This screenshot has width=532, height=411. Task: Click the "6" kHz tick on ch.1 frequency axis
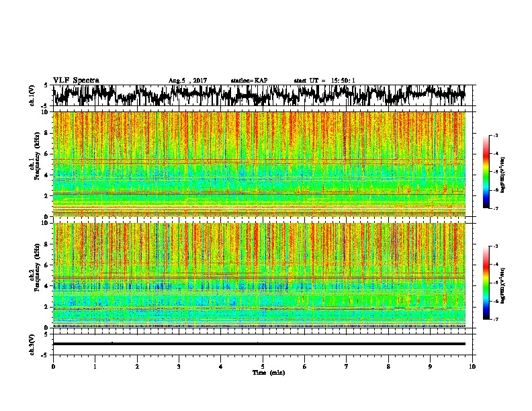coord(47,154)
